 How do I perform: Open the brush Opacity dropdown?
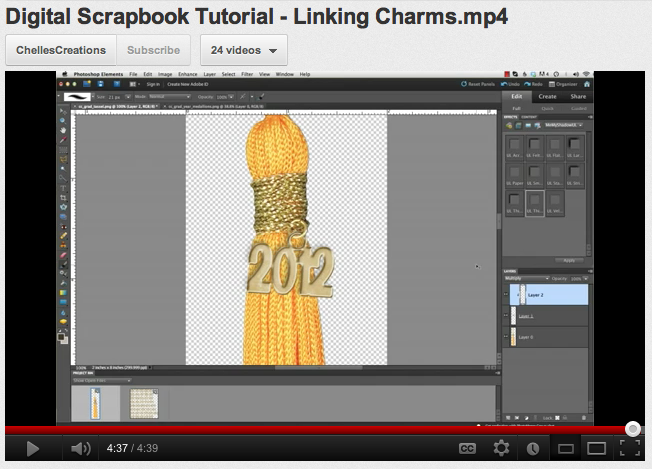click(x=231, y=97)
